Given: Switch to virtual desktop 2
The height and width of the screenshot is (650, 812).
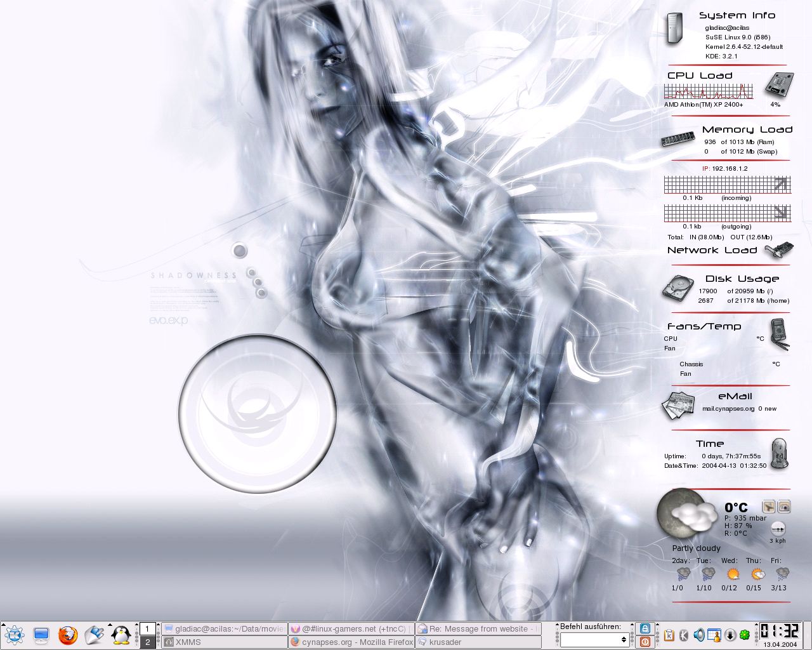Looking at the screenshot, I should [x=147, y=642].
